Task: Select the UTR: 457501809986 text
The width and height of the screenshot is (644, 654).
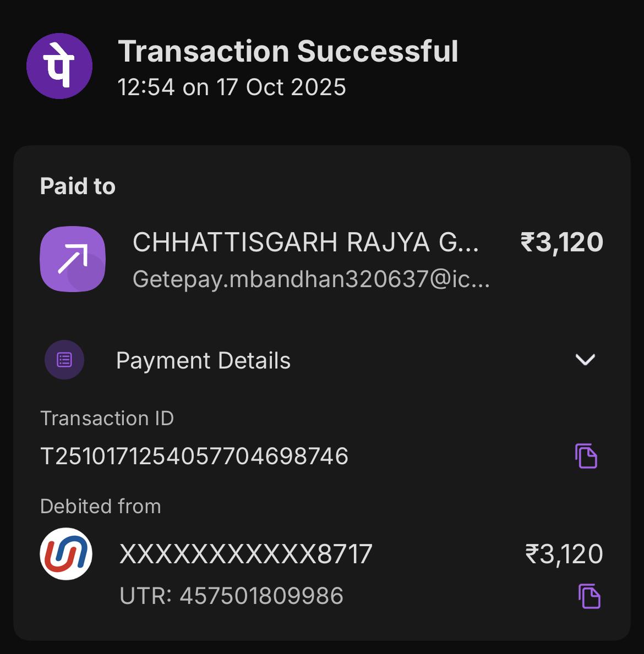Action: 231,596
